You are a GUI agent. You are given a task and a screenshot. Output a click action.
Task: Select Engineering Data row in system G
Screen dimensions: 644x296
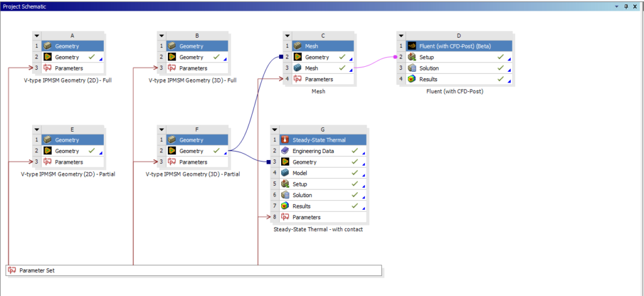point(323,151)
